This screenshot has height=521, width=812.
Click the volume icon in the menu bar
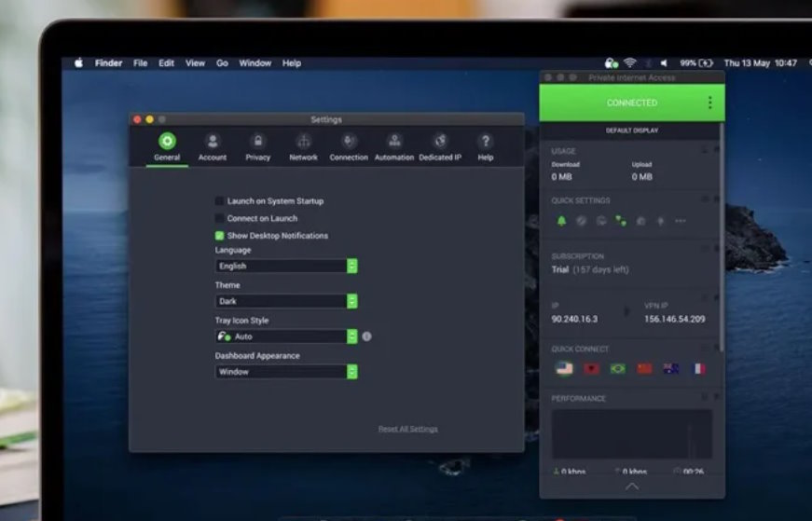664,63
